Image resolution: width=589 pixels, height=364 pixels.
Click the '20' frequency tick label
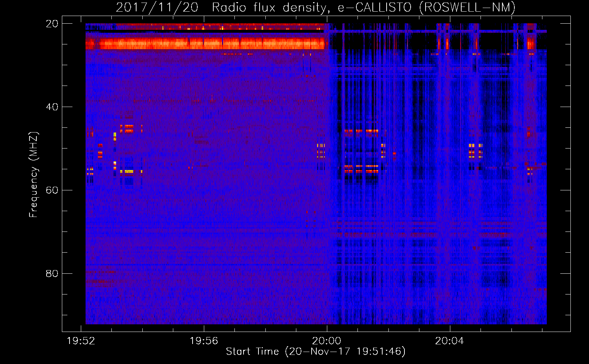click(x=52, y=24)
